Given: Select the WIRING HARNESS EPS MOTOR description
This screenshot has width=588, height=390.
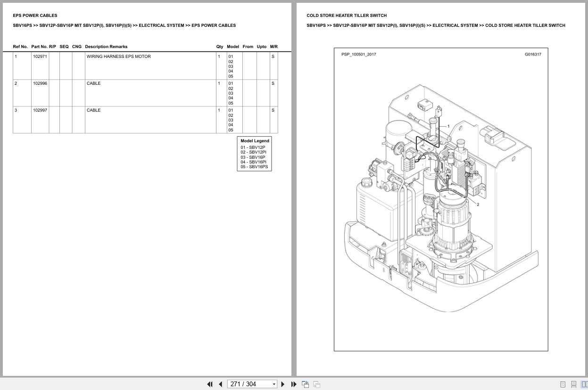Looking at the screenshot, I should 118,57.
